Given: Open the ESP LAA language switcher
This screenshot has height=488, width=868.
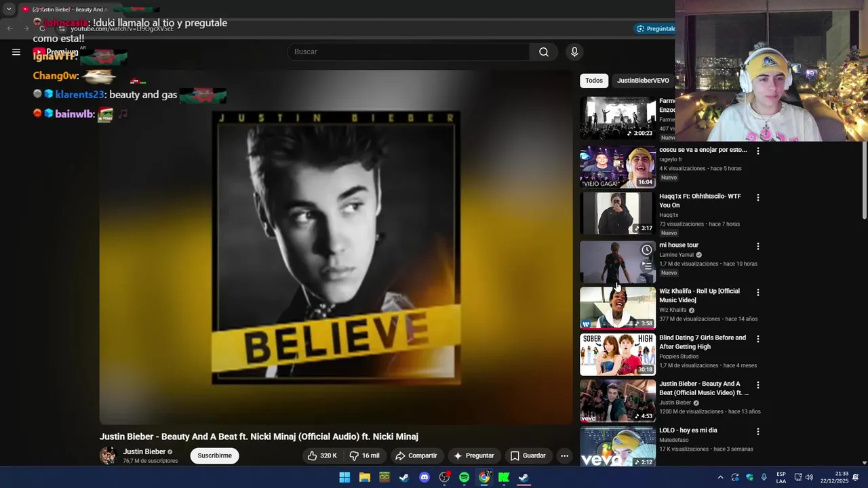Looking at the screenshot, I should 781,477.
